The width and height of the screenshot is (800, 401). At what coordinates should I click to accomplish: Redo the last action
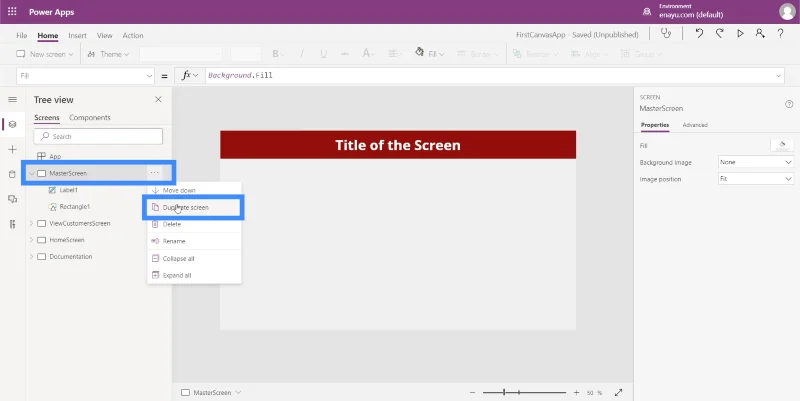pos(719,34)
